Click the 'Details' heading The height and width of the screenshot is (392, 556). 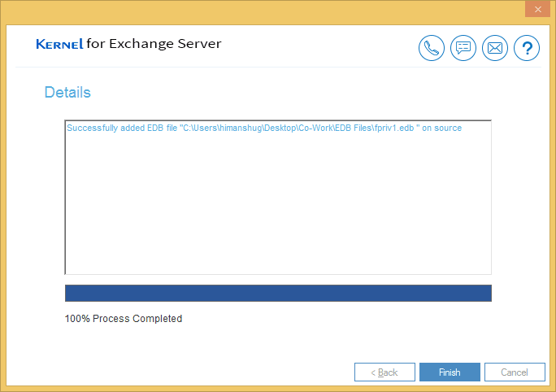coord(67,92)
